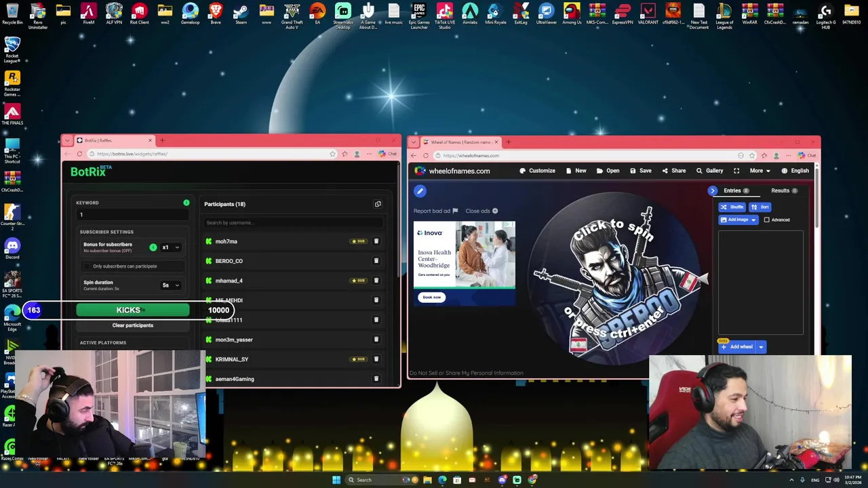This screenshot has height=488, width=868.
Task: Open the Among Us desktop shortcut
Action: click(572, 14)
